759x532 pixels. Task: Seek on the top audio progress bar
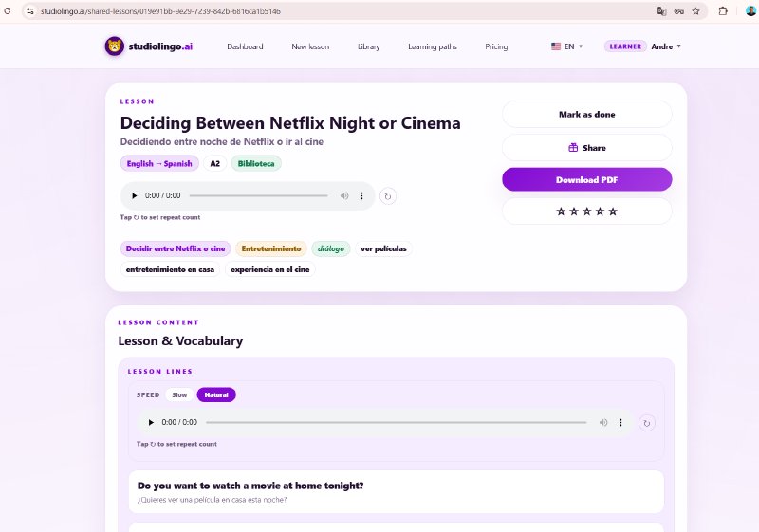tap(258, 196)
